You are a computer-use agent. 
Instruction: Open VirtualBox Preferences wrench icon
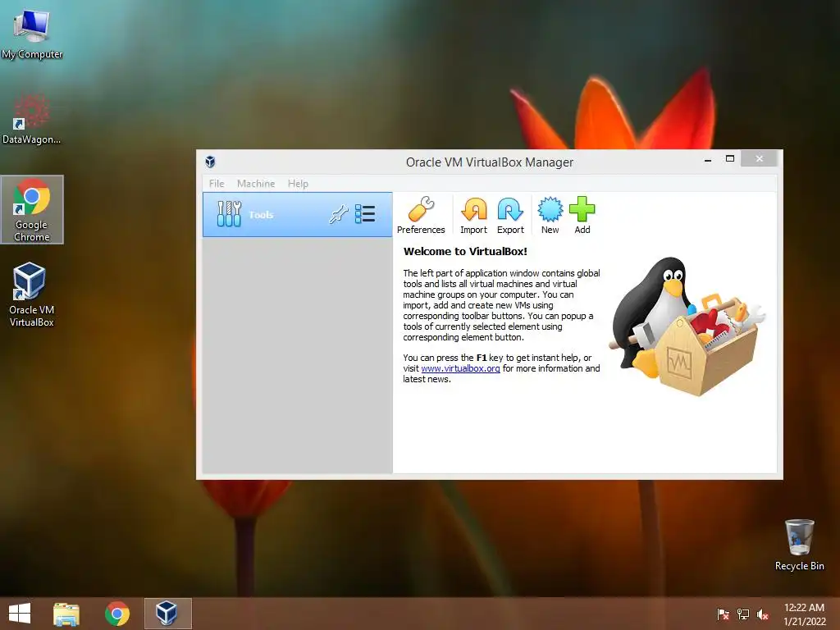pos(421,209)
